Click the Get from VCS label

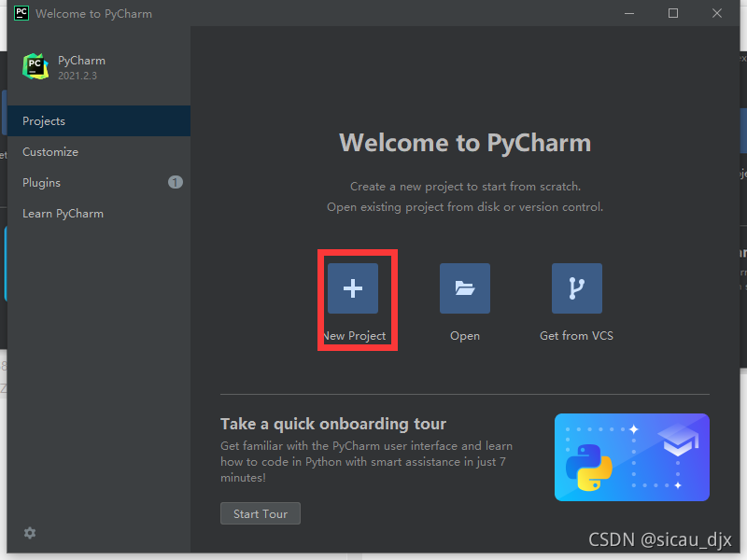coord(576,336)
